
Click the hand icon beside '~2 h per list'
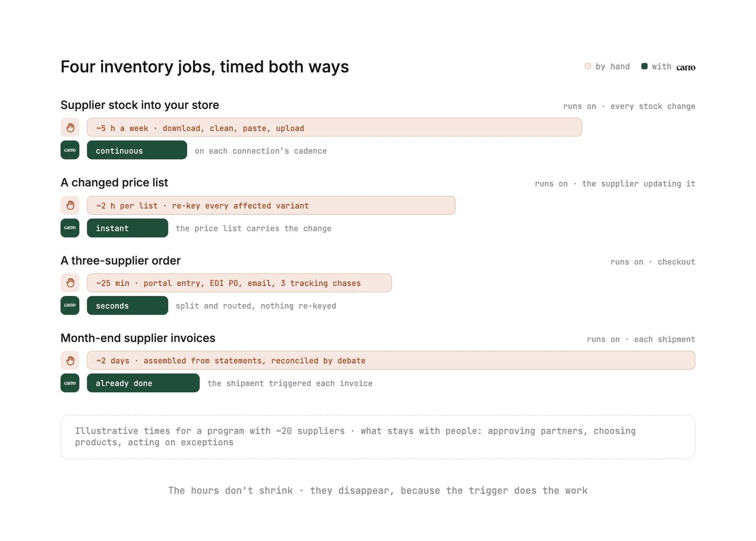tap(70, 205)
